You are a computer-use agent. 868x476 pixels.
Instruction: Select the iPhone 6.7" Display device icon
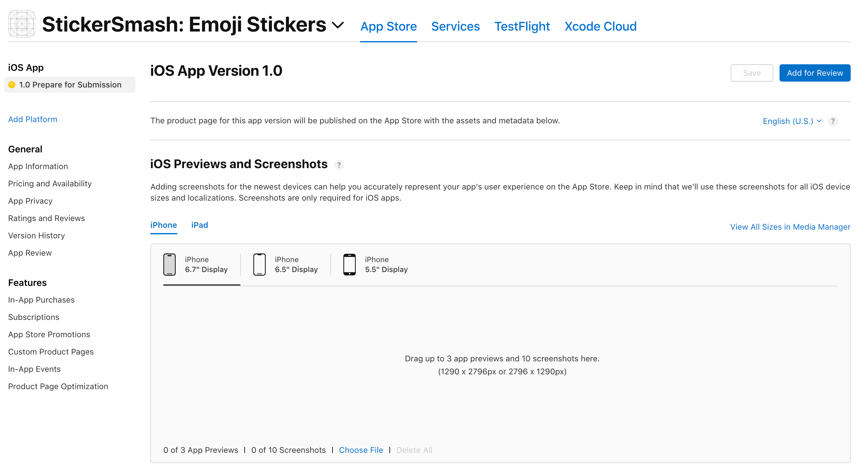[x=170, y=264]
